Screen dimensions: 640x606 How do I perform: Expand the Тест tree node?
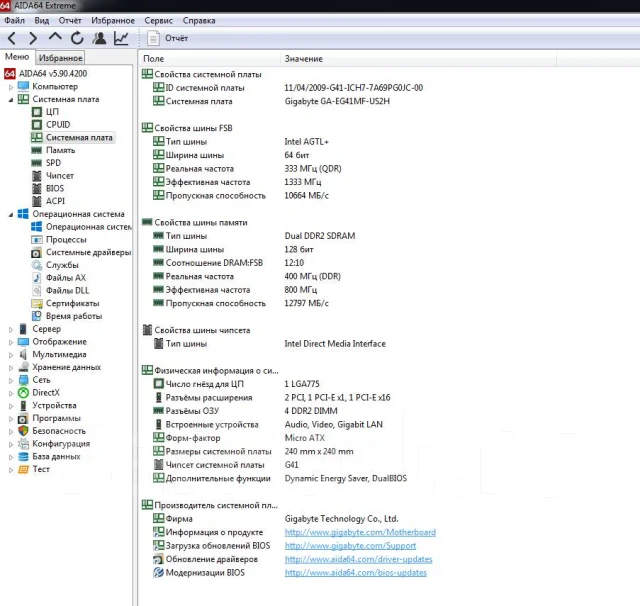(11, 470)
